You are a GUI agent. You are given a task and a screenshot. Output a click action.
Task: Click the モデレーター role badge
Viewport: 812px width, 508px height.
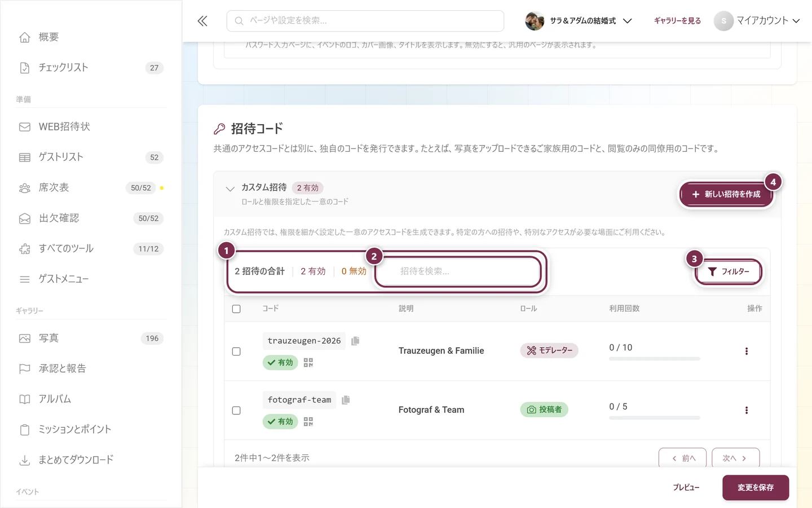pyautogui.click(x=549, y=351)
